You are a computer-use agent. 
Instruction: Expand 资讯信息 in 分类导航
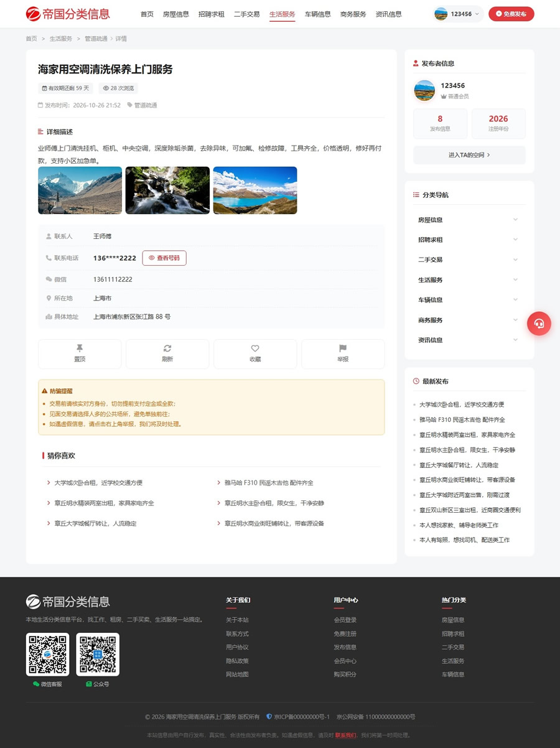[x=468, y=340]
